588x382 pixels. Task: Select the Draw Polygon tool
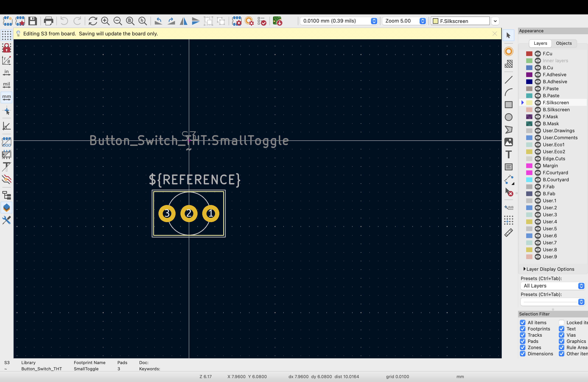(508, 130)
